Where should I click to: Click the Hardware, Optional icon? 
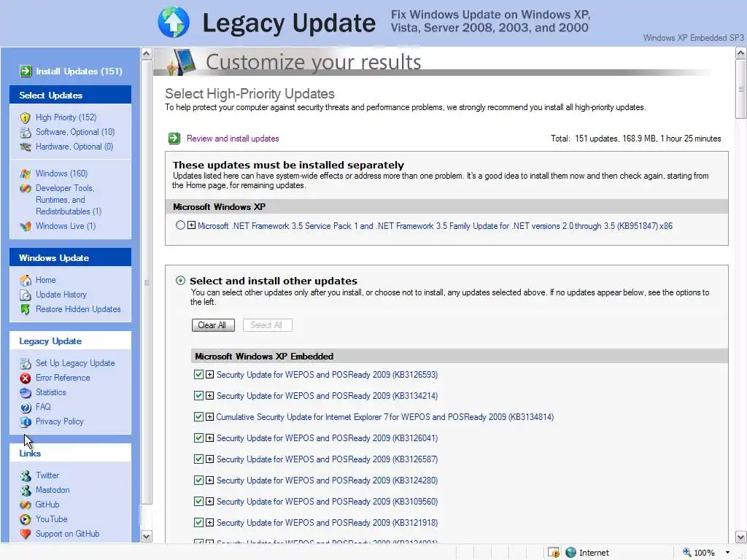[x=26, y=147]
